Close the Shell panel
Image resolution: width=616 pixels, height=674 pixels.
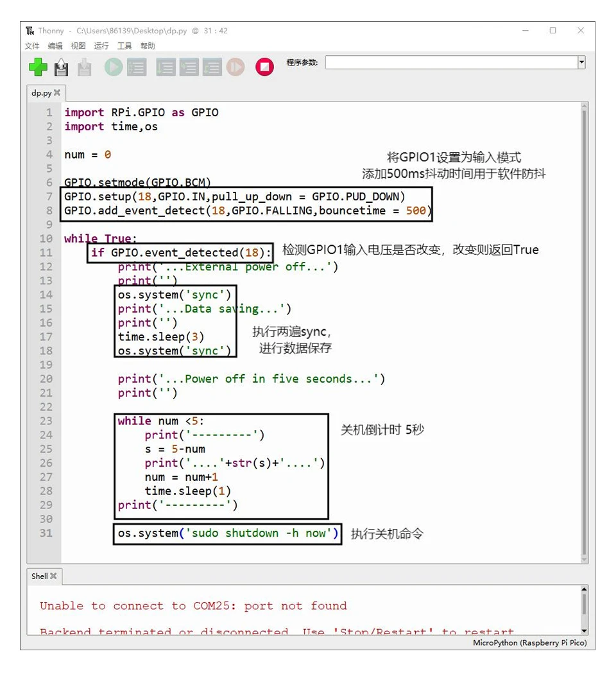54,576
